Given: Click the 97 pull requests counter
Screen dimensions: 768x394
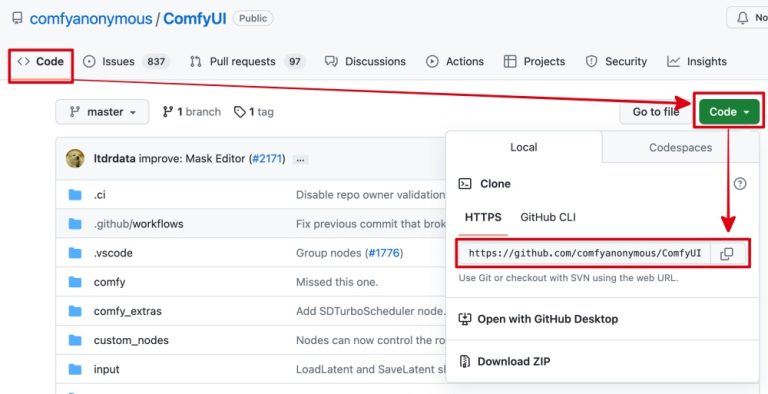Looking at the screenshot, I should click(x=294, y=62).
